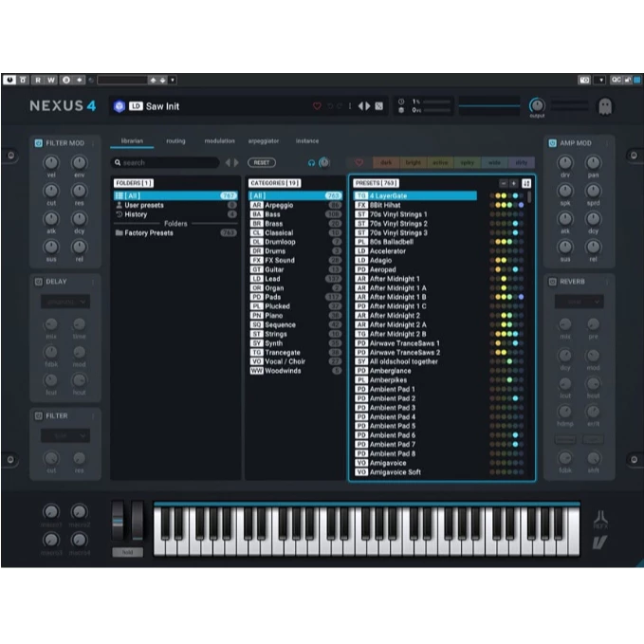Toggle the hold button near keyboard

[128, 552]
